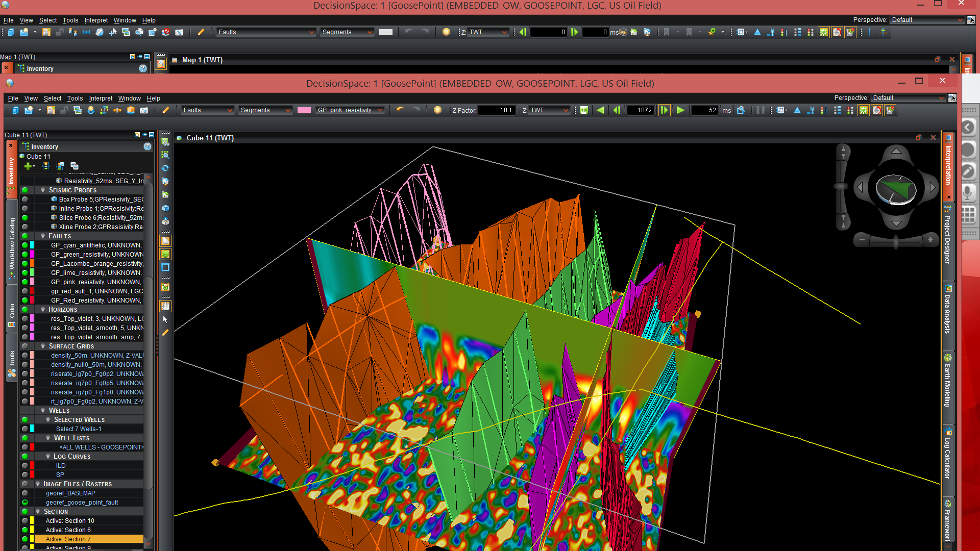Click the zoom-to-area magnifier icon in vertical toolbar
The height and width of the screenshot is (551, 980).
pyautogui.click(x=165, y=155)
